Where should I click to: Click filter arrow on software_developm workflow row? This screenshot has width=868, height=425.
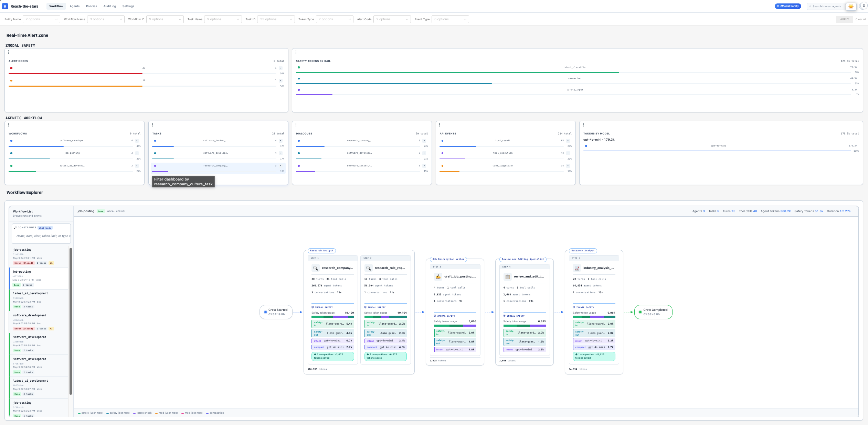[x=137, y=141]
